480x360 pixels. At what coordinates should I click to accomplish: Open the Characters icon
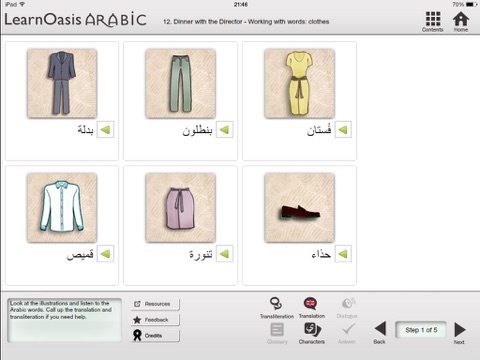[x=312, y=330]
